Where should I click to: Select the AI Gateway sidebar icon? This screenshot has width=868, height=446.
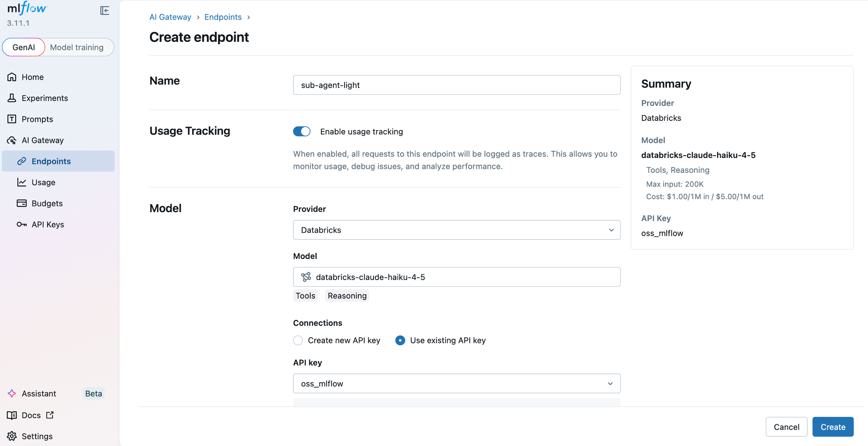pyautogui.click(x=11, y=140)
